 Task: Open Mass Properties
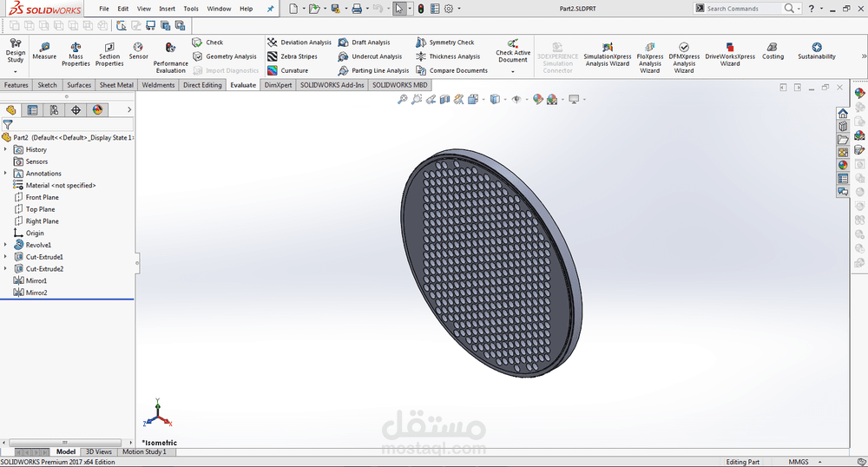point(76,47)
